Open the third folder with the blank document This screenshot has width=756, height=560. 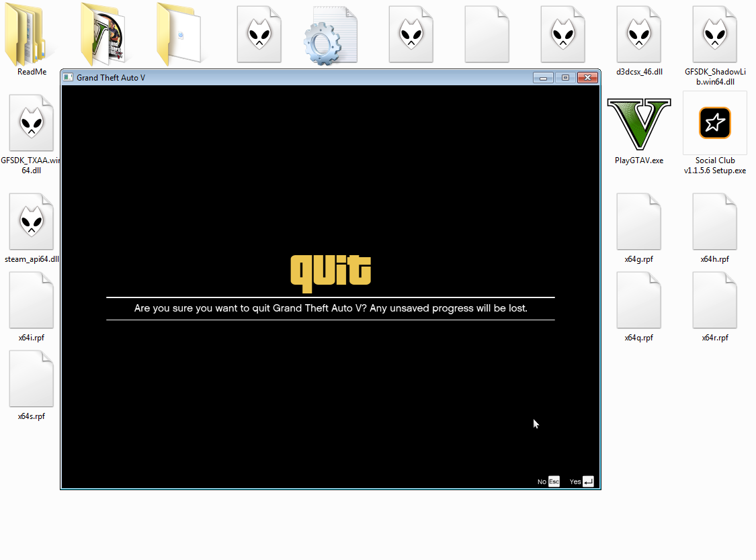pyautogui.click(x=179, y=34)
